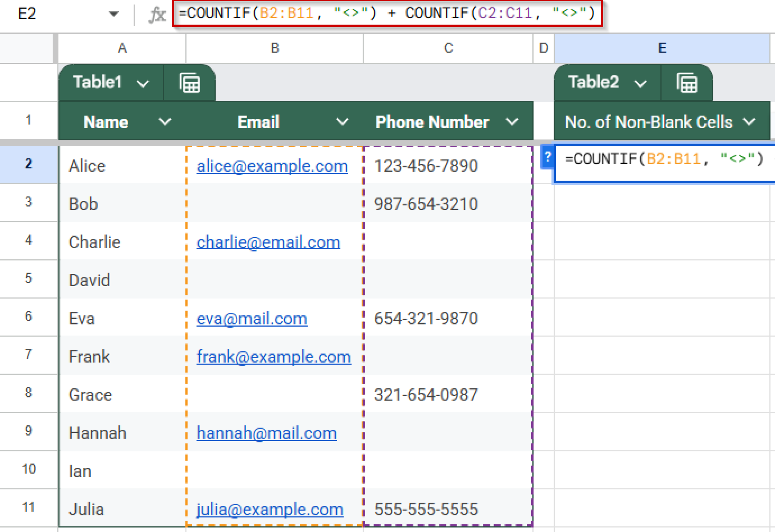Open the Email column header dropdown
Viewport: 775px width, 532px height.
click(342, 122)
